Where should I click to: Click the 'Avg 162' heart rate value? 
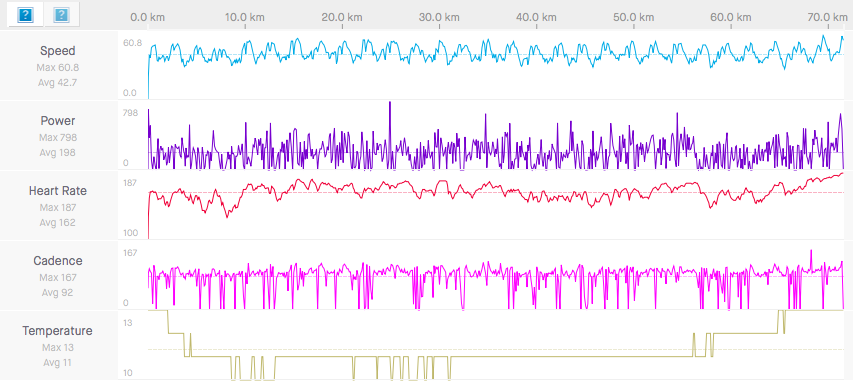58,222
